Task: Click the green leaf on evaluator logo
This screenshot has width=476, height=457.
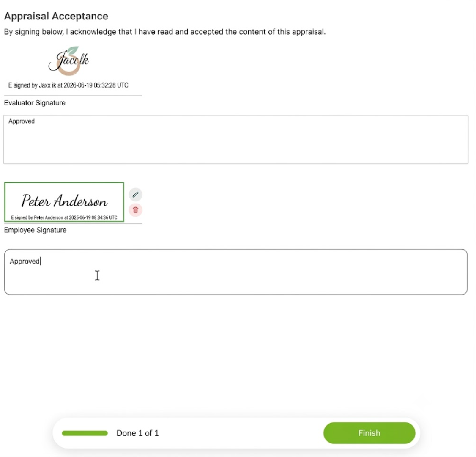Action: 73,50
